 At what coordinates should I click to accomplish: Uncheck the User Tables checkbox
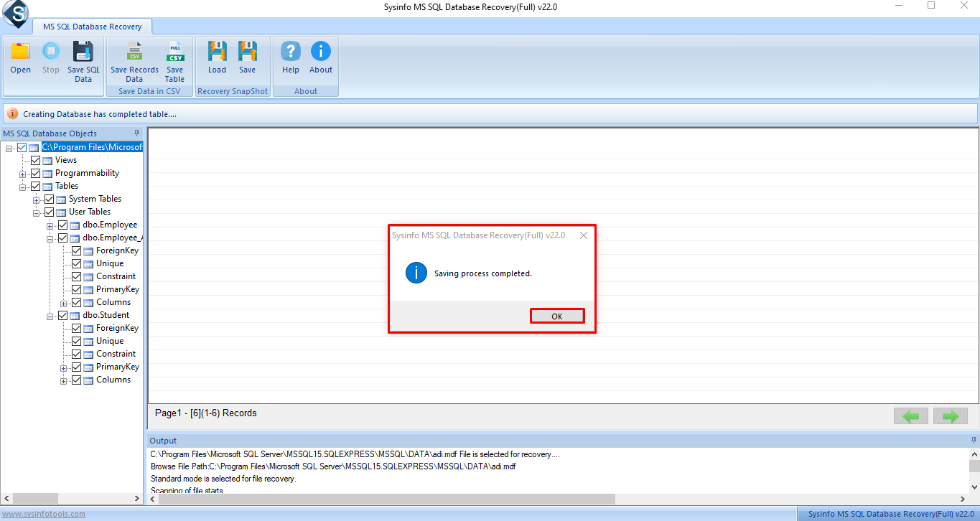click(x=49, y=212)
